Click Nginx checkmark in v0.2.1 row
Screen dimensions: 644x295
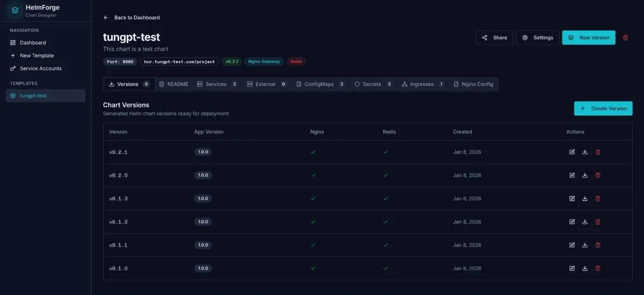(313, 152)
